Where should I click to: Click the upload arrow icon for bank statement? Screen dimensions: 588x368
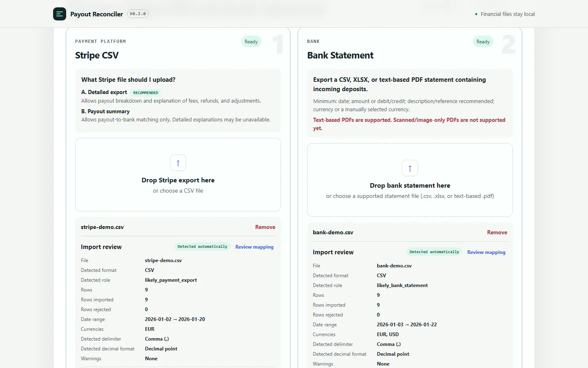tap(410, 168)
